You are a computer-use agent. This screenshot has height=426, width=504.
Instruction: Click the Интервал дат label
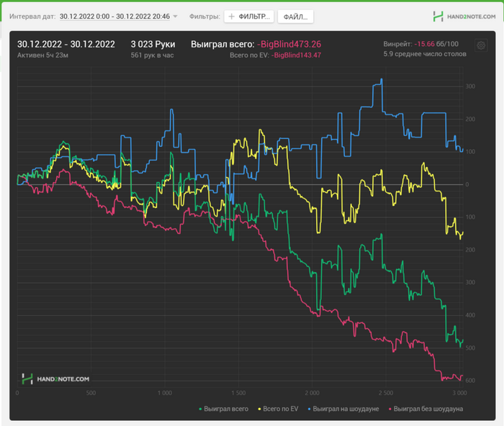(x=32, y=17)
